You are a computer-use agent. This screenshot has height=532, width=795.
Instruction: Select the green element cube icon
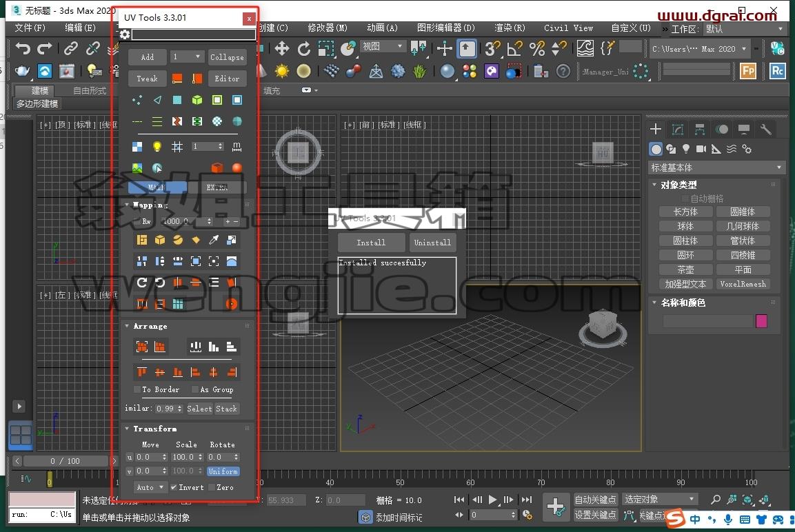click(197, 101)
